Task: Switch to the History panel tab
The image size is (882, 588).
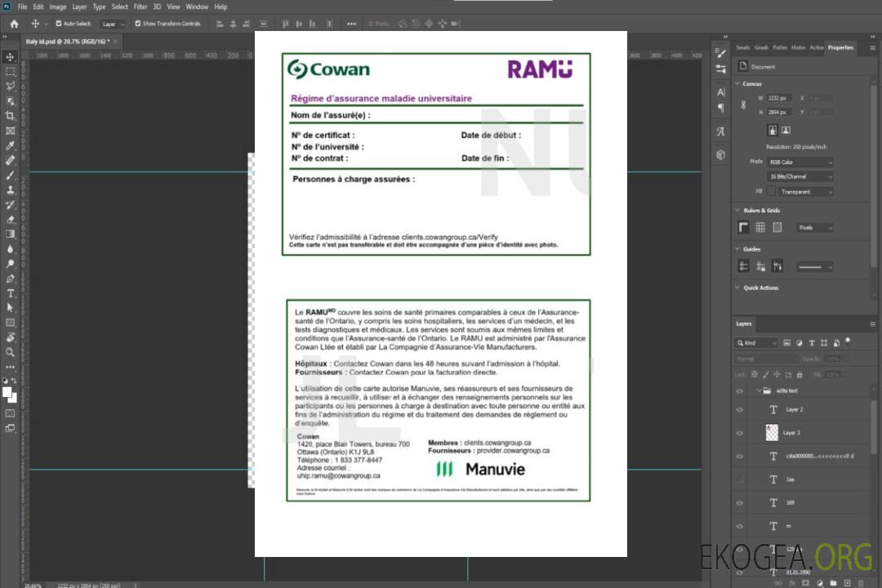Action: pos(798,47)
